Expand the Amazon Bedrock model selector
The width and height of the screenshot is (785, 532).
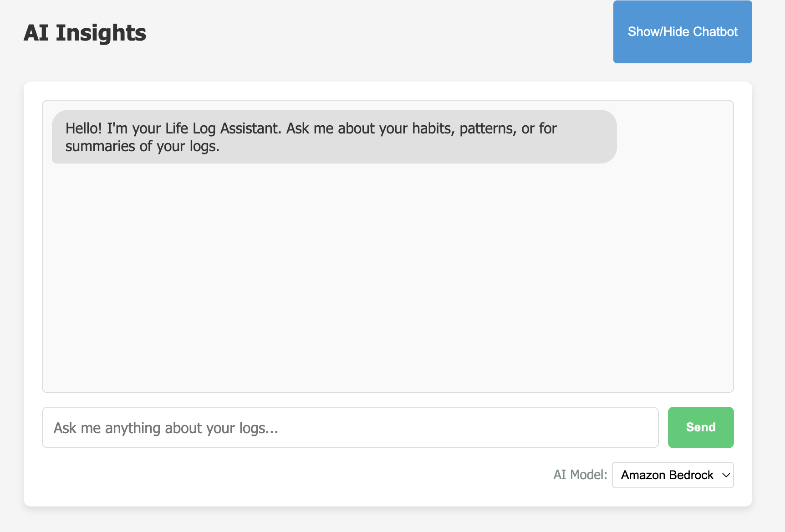coord(673,475)
